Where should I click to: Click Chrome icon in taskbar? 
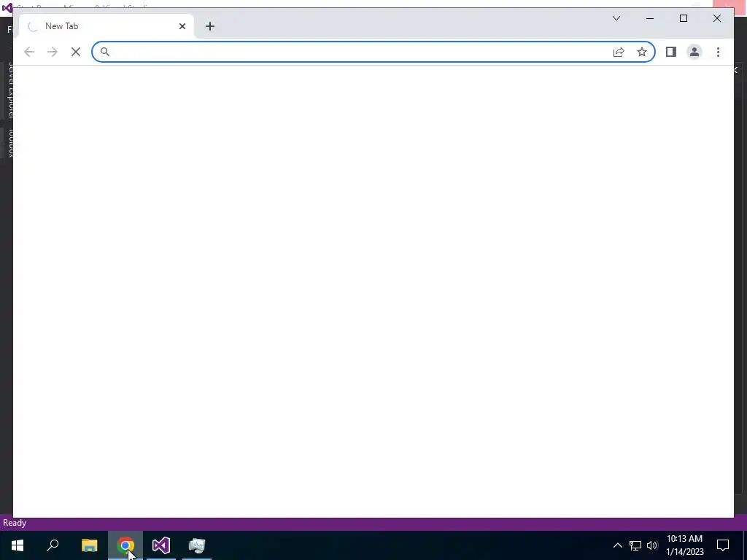(125, 545)
